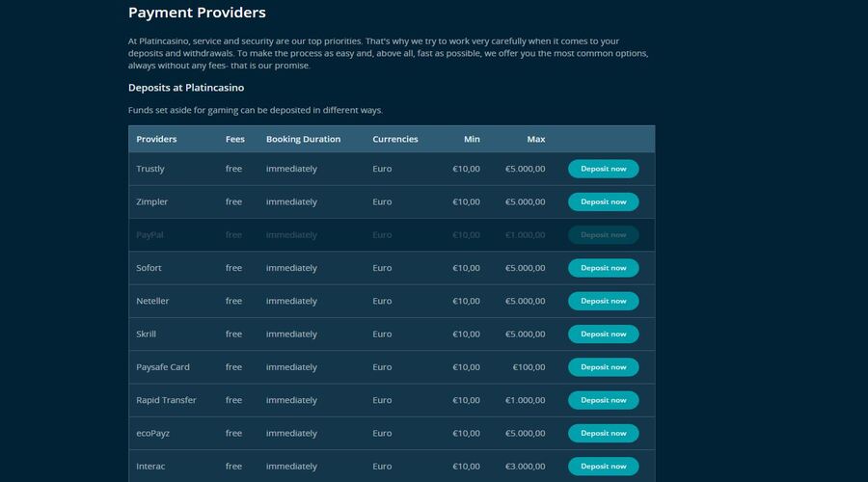This screenshot has width=868, height=482.
Task: Click the Max column header
Action: [536, 139]
